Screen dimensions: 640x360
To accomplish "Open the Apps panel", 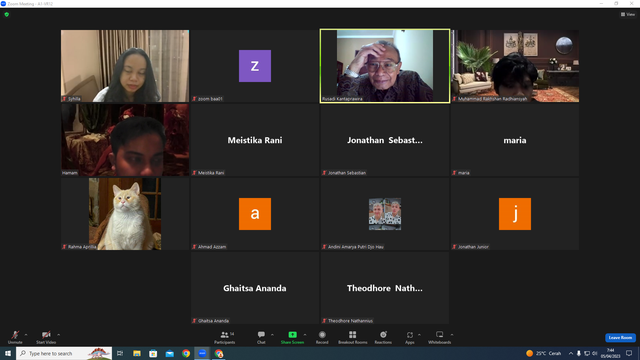I will (x=410, y=337).
